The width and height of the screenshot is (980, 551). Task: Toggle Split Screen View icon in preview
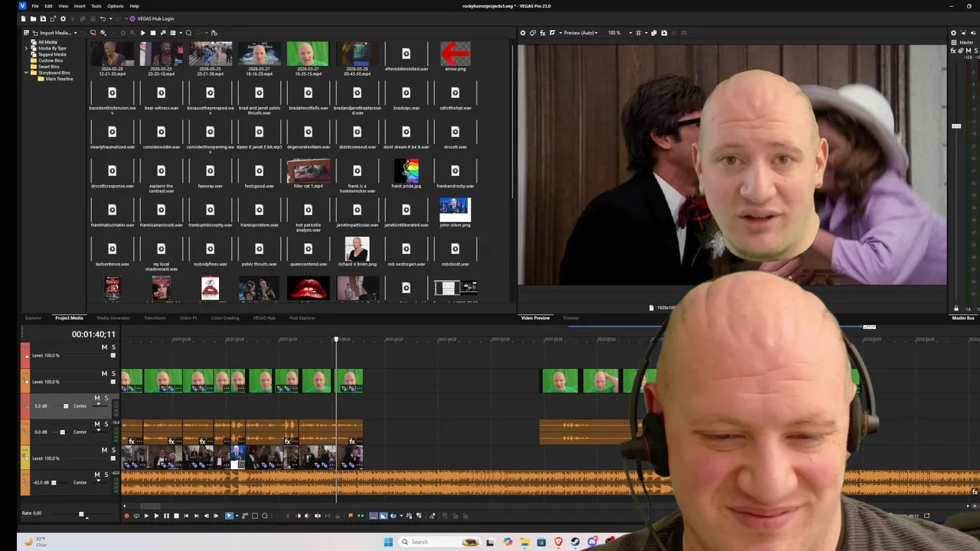[553, 33]
